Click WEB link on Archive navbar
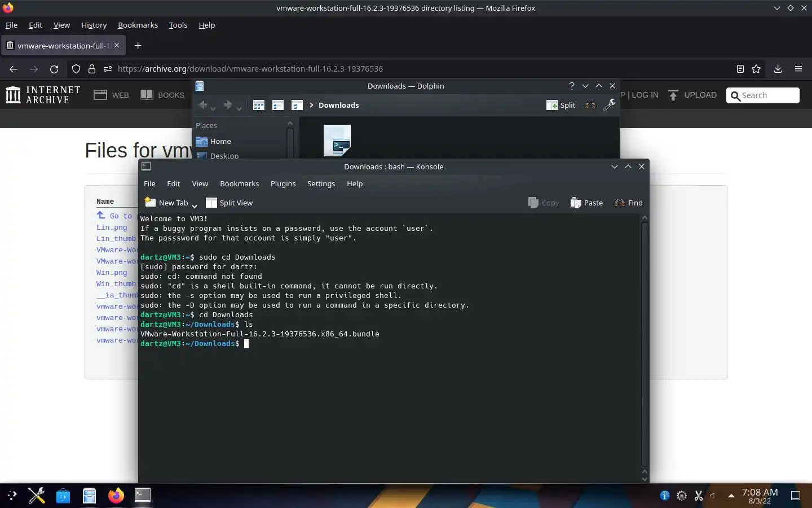 111,95
